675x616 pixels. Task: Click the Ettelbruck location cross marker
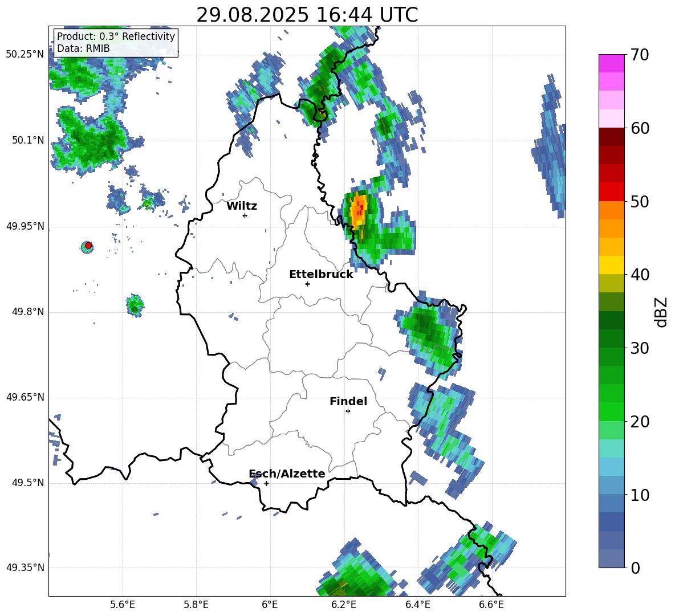[307, 284]
